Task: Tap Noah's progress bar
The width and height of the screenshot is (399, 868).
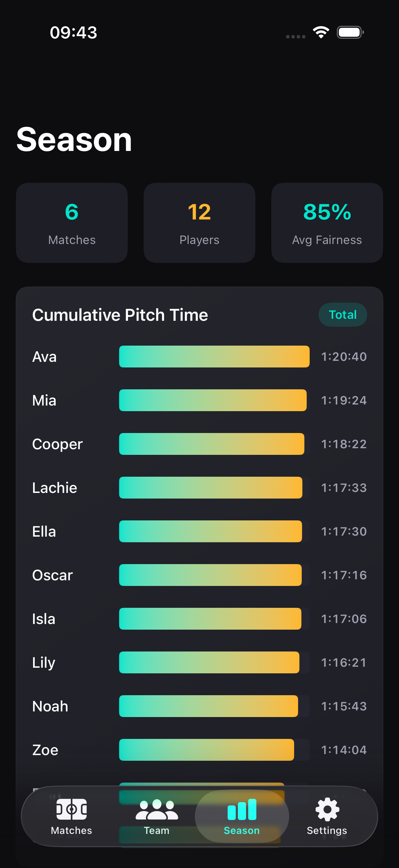Action: pyautogui.click(x=208, y=706)
